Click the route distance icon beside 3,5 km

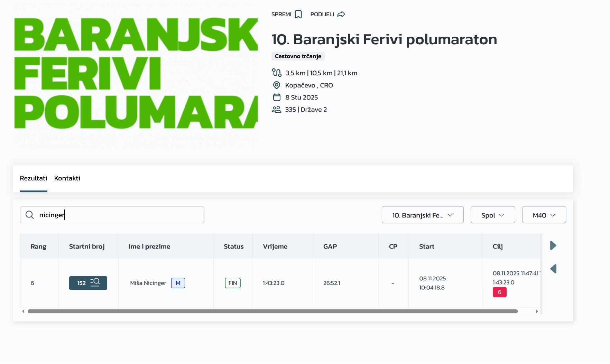(x=277, y=73)
